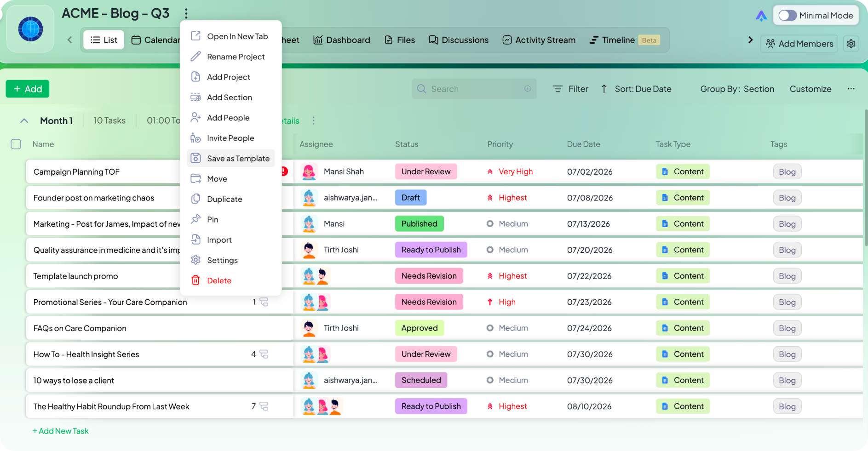Select Add Project in the menu
Screen dimensions: 868x451
tap(231, 77)
